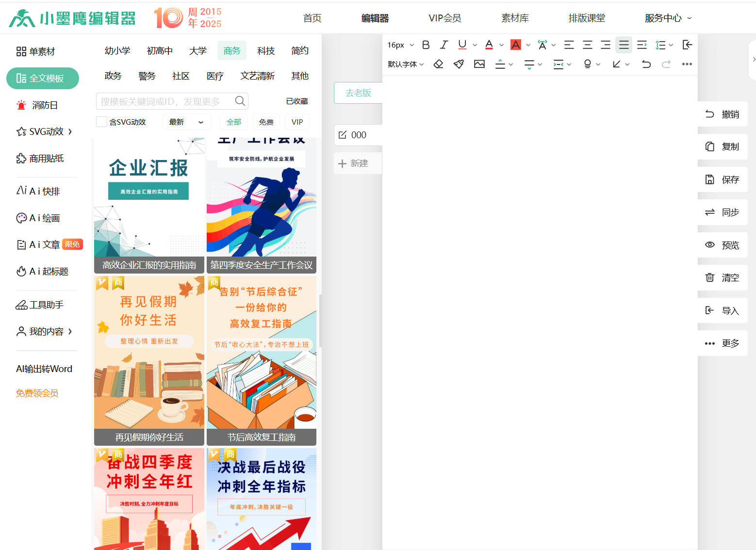Image resolution: width=756 pixels, height=550 pixels.
Task: Enable the 含SVG动效 checkbox
Action: (101, 122)
